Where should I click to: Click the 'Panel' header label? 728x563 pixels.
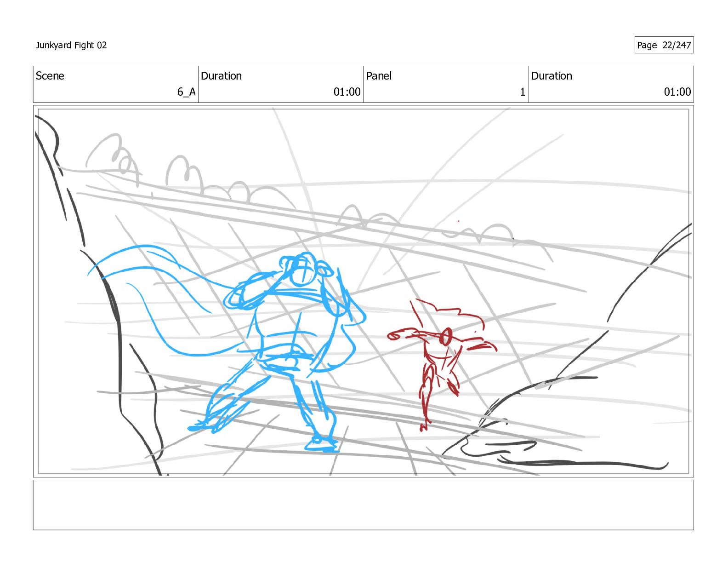pyautogui.click(x=379, y=76)
